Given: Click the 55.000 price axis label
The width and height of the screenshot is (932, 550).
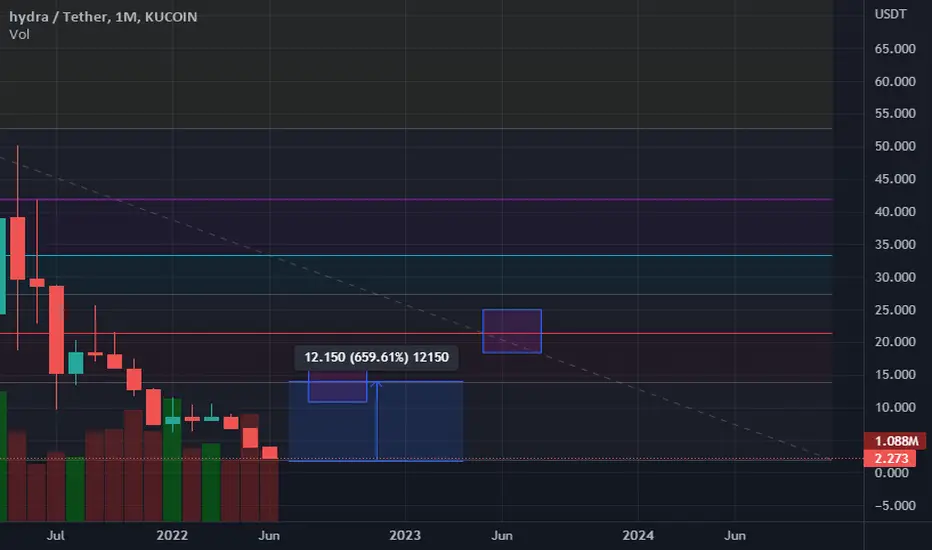Looking at the screenshot, I should pos(895,113).
